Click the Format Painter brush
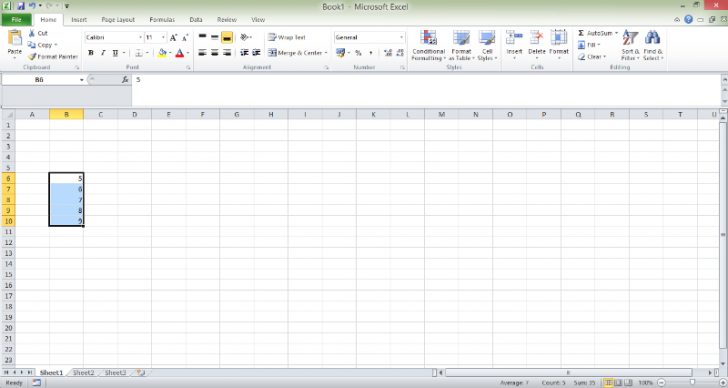 (x=32, y=57)
